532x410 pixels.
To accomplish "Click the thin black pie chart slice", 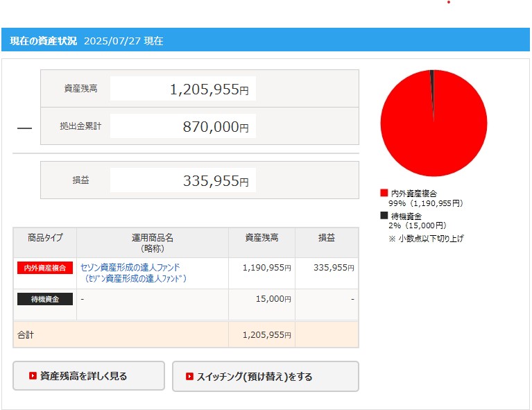I will (431, 83).
